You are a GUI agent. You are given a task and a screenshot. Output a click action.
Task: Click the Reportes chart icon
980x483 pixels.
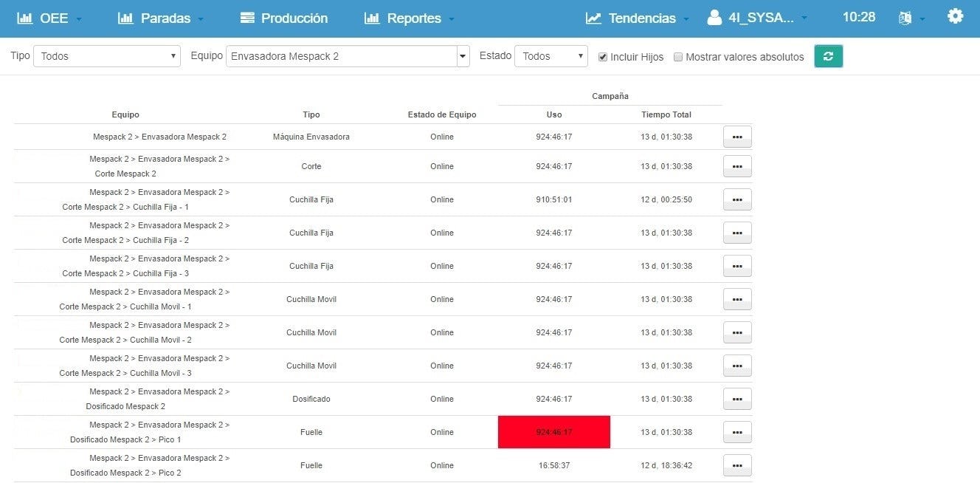tap(371, 17)
